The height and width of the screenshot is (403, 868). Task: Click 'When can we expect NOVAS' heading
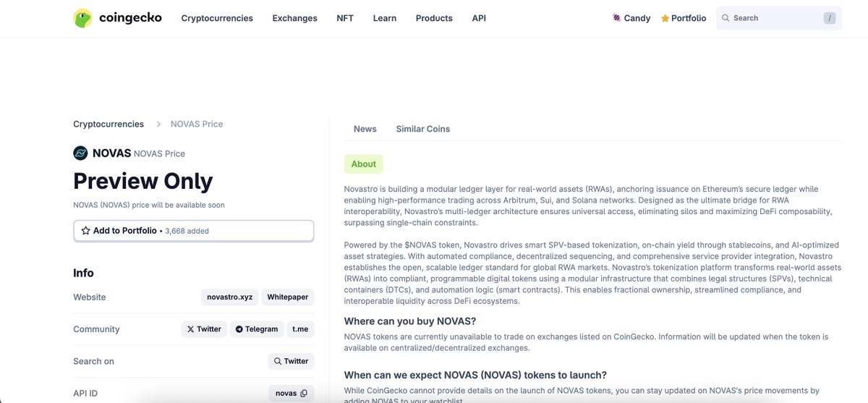pos(475,375)
